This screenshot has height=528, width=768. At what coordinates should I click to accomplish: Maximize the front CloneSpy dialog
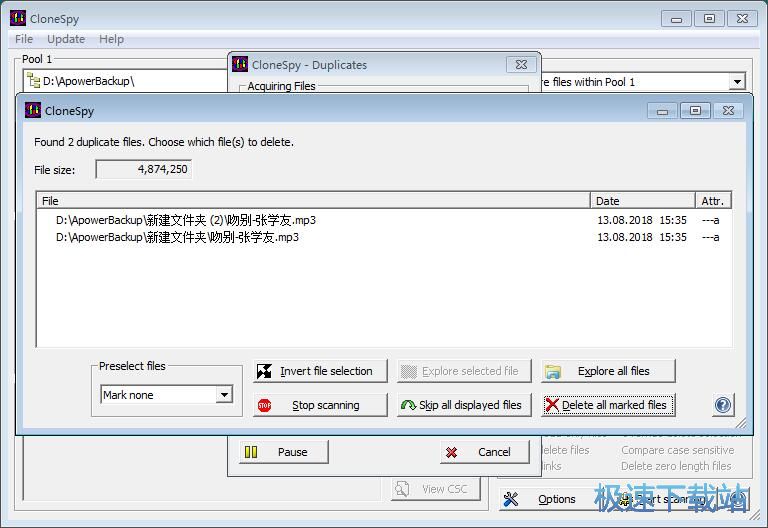[695, 111]
